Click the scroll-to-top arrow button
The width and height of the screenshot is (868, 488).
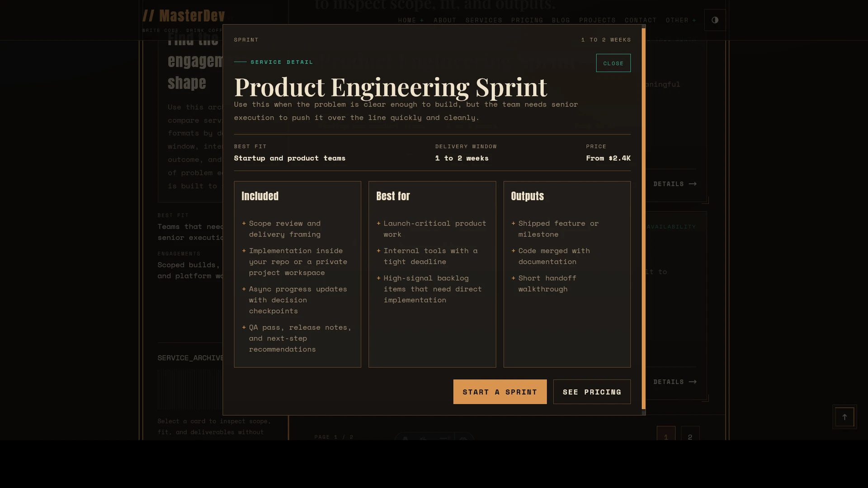(x=844, y=417)
